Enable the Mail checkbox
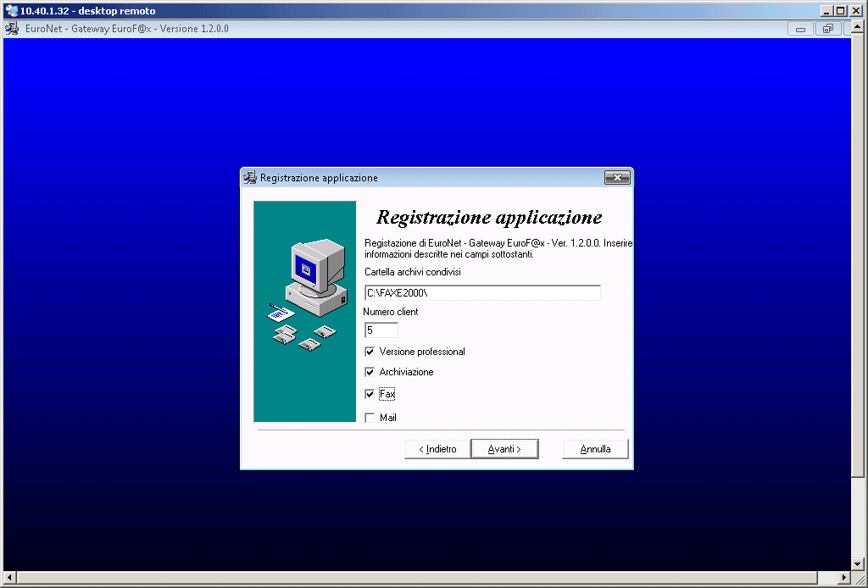868x588 pixels. 370,418
